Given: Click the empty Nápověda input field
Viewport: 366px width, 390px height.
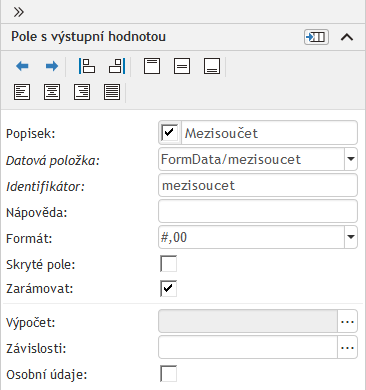Looking at the screenshot, I should (258, 211).
